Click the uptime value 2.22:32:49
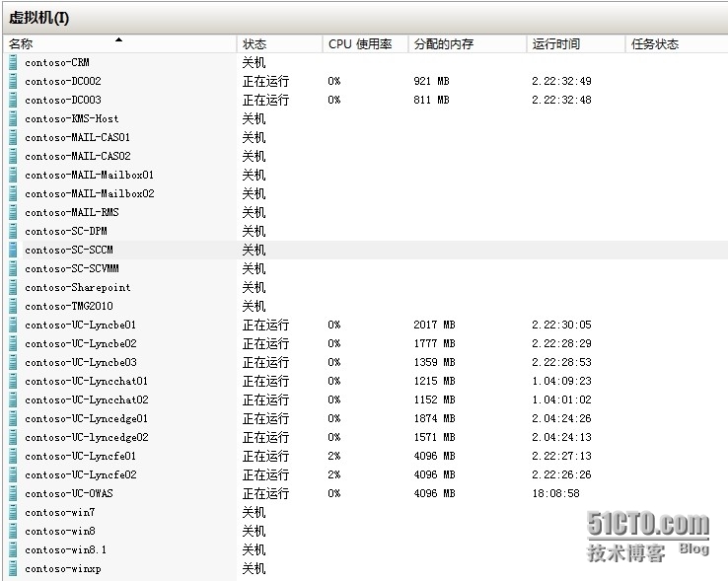 pos(562,81)
